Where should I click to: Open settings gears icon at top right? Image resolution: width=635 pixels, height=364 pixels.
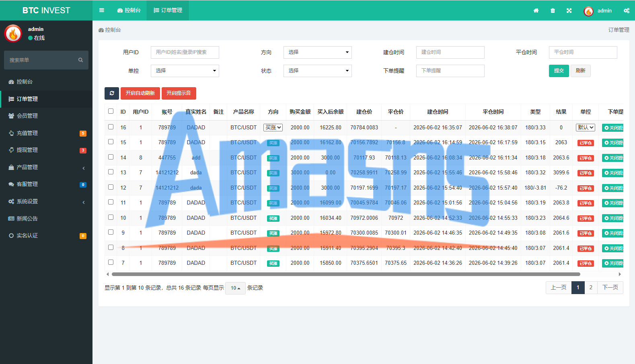[627, 11]
